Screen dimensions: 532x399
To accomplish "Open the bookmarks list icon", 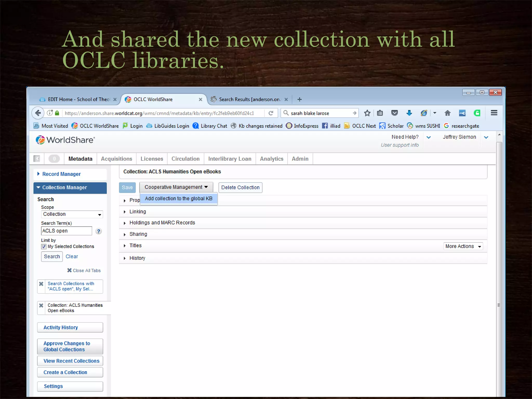I will (x=380, y=113).
